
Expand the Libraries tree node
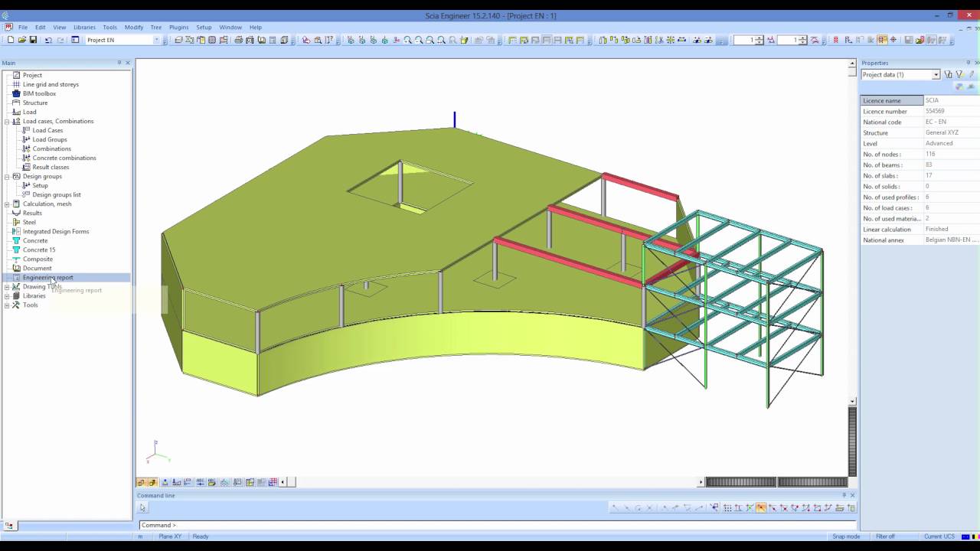(7, 295)
